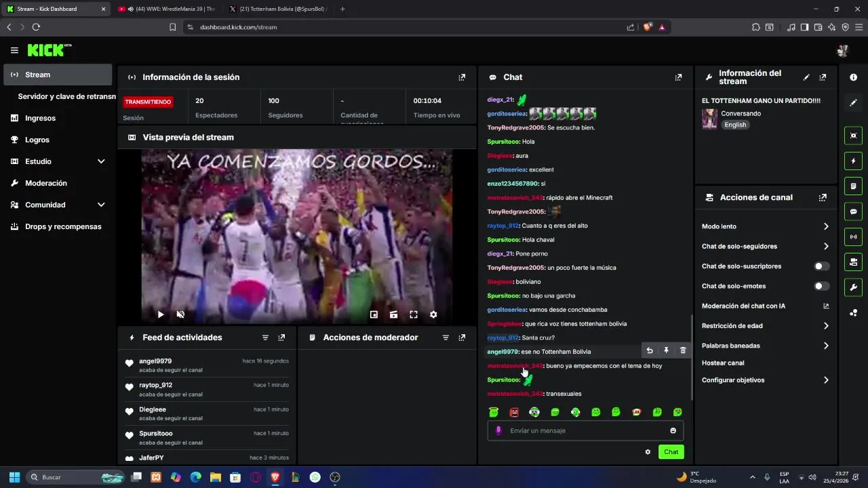Image resolution: width=868 pixels, height=488 pixels.
Task: Open the Windows Start menu
Action: point(14,477)
